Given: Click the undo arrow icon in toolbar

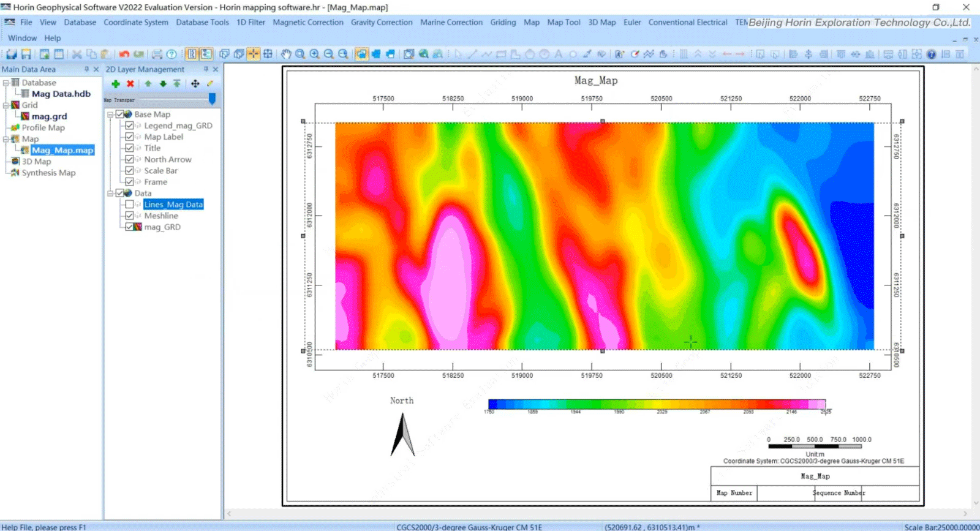Looking at the screenshot, I should (x=124, y=54).
